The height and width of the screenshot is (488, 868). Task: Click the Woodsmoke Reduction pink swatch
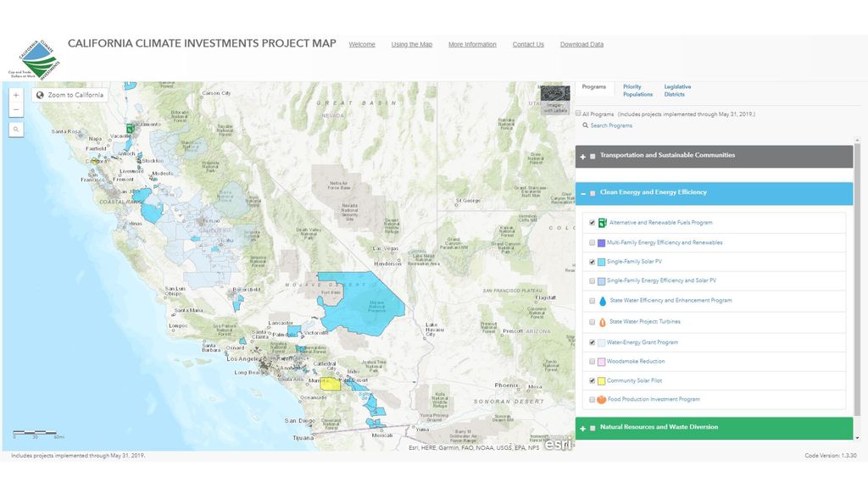601,362
